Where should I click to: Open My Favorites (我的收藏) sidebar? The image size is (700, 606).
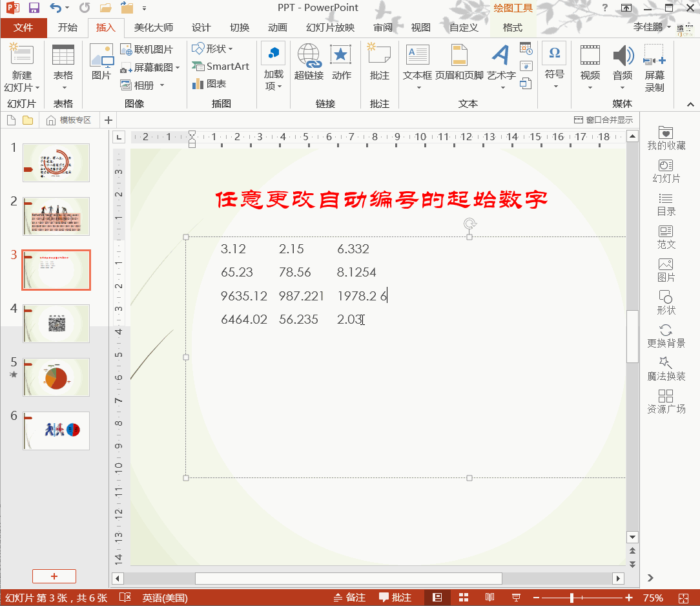pyautogui.click(x=666, y=138)
